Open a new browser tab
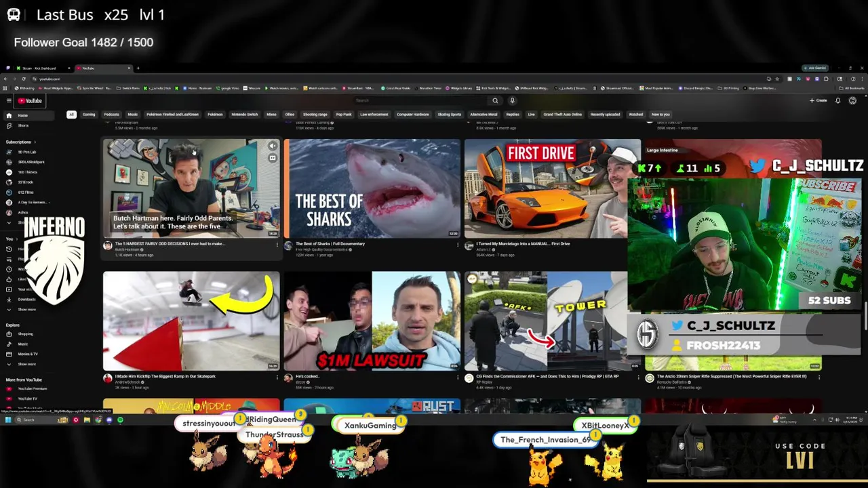868x488 pixels. [x=138, y=68]
